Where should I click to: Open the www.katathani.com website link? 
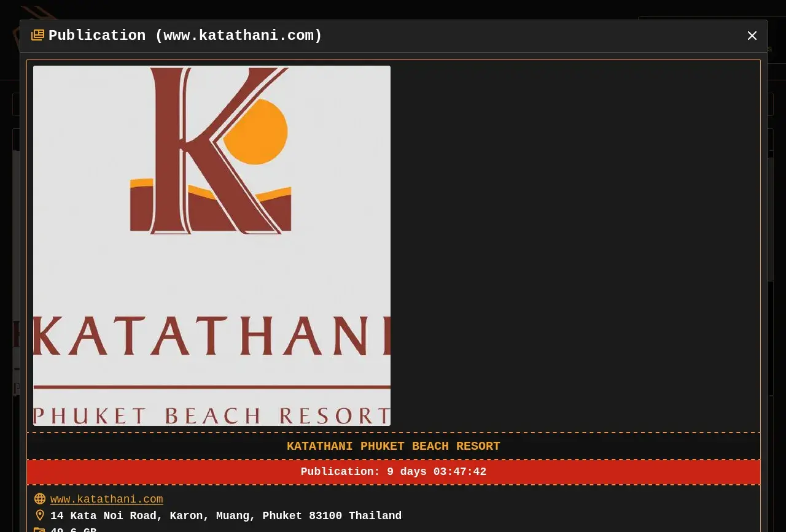coord(107,499)
